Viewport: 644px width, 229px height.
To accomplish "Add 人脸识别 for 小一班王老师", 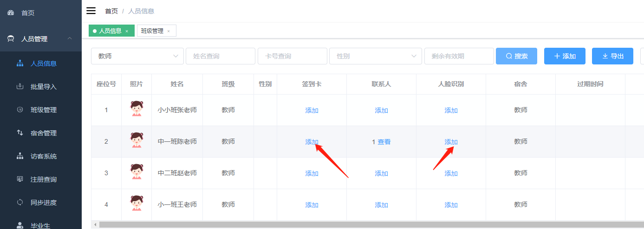I will 451,205.
